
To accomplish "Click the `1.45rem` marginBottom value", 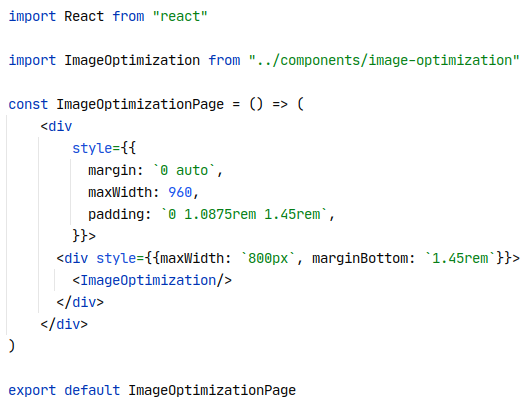I will point(460,259).
